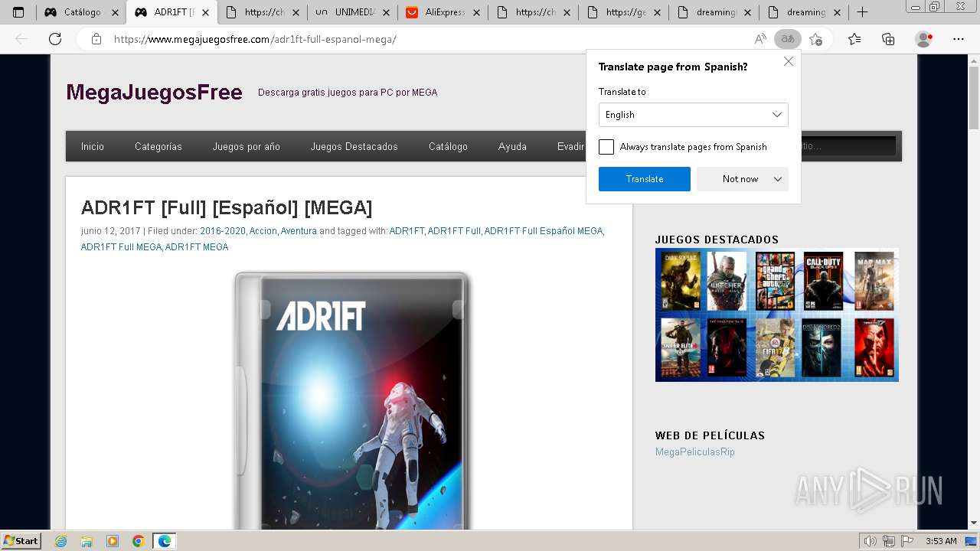Viewport: 980px width, 551px height.
Task: Choose Not now in translate popup
Action: [740, 179]
